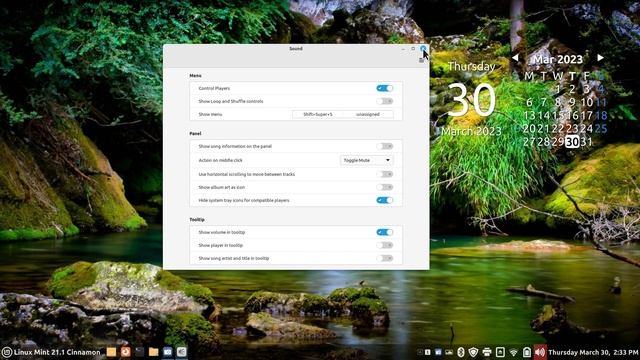Toggle Show song artist and title in tooltip

click(x=384, y=258)
